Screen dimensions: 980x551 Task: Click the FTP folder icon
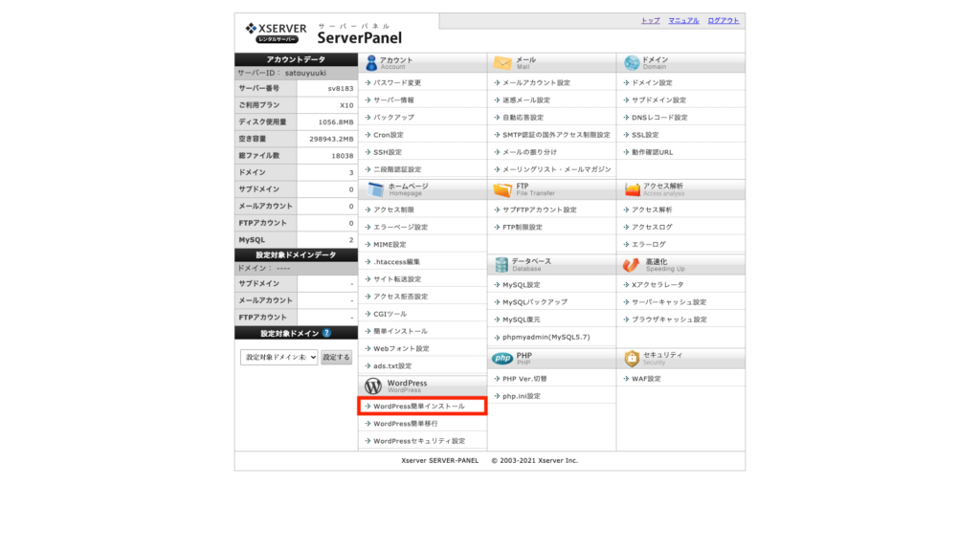tap(502, 189)
